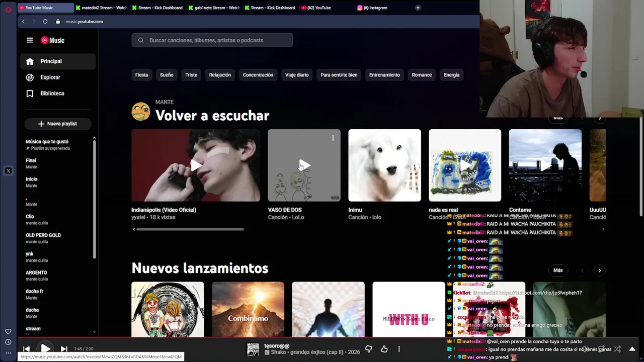644x362 pixels.
Task: Open VASO DE DOS options menu
Action: coord(333,138)
